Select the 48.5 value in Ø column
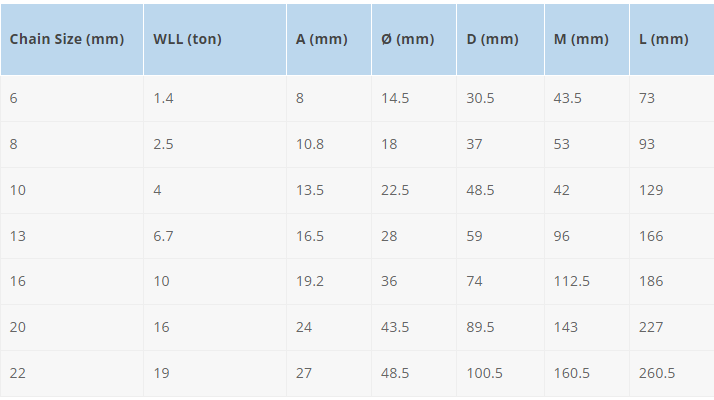 click(x=414, y=373)
